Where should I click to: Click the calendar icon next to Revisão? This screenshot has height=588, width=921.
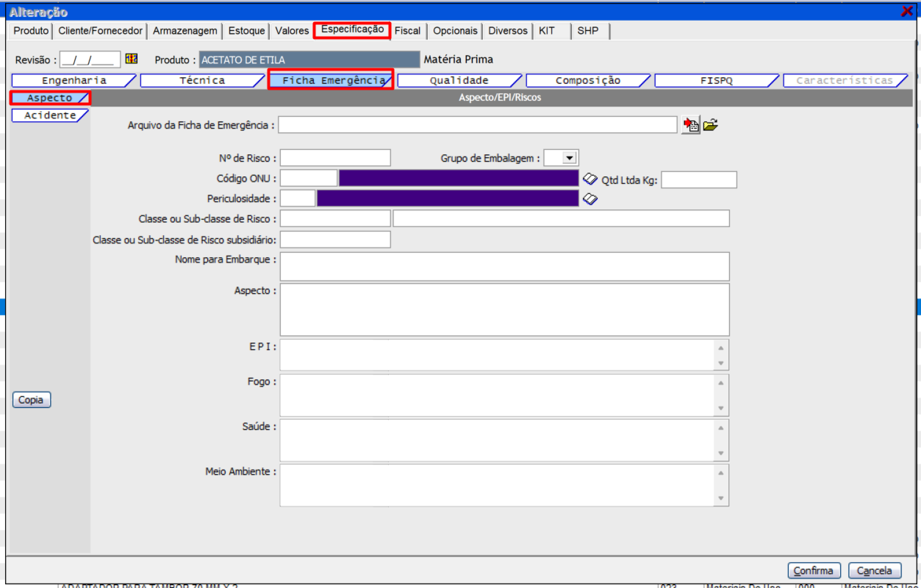pyautogui.click(x=131, y=58)
